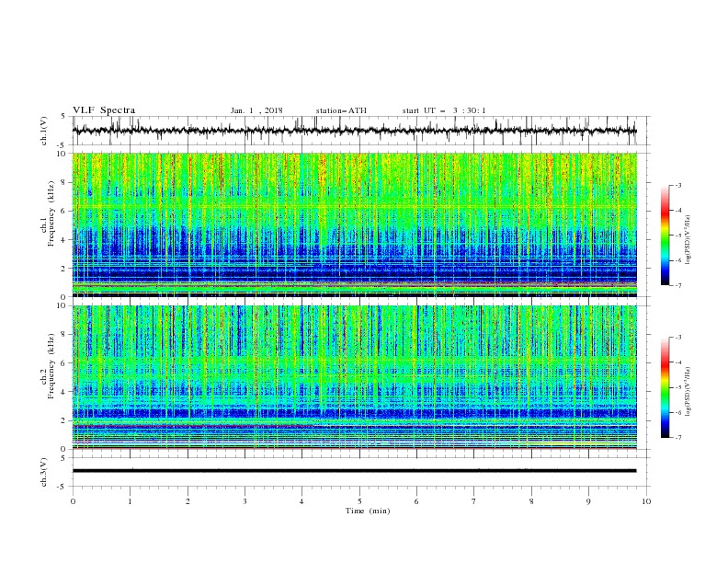Screen dimensions: 728x563
Task: Click time-axis tick label "4"
Action: (x=301, y=501)
